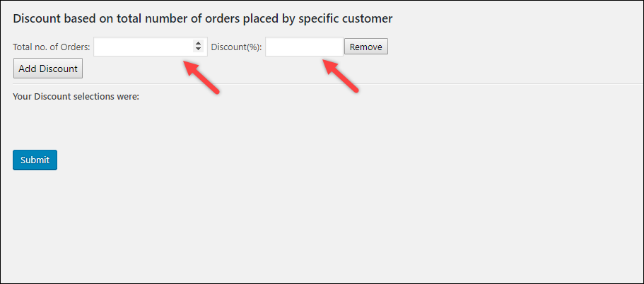Click the page heading about customer orders
The image size is (644, 284).
click(203, 18)
